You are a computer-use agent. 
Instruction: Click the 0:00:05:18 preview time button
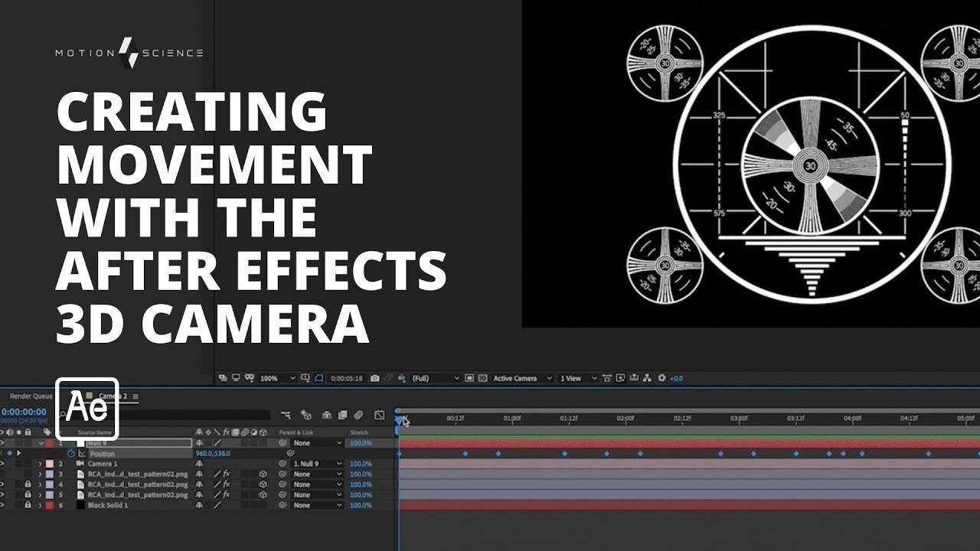(348, 378)
